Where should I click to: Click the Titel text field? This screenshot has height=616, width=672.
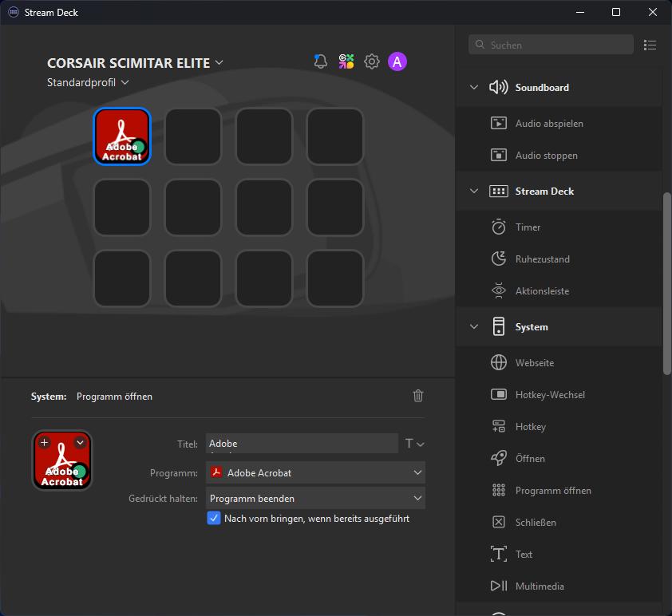click(301, 444)
